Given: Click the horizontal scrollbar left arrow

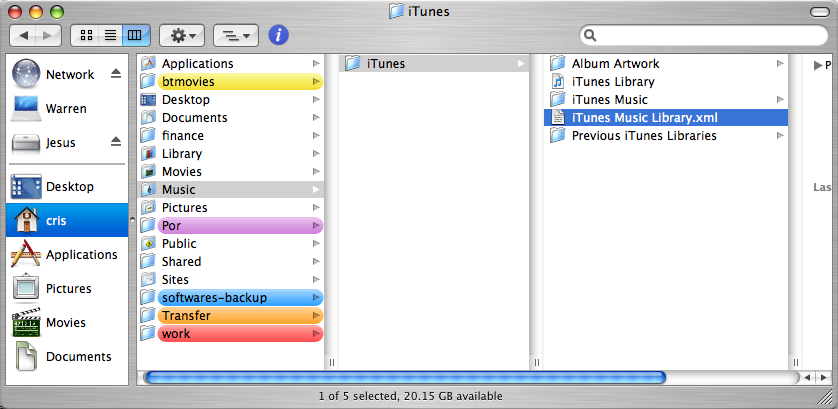Looking at the screenshot, I should tap(808, 377).
